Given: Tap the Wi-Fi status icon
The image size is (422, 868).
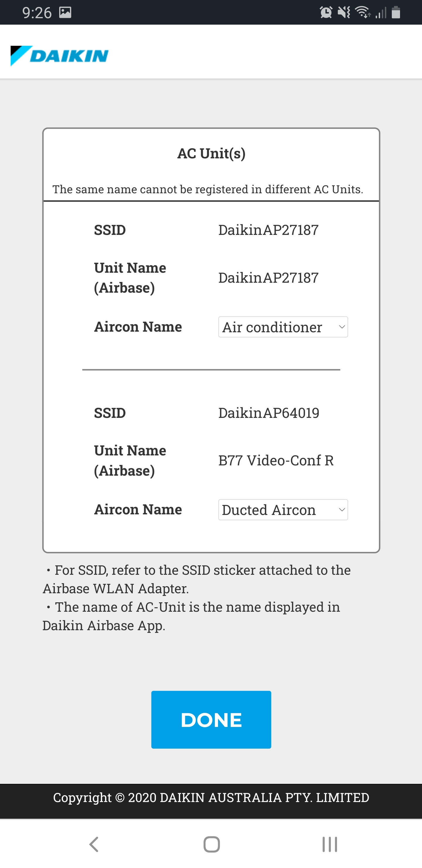Looking at the screenshot, I should [x=363, y=13].
